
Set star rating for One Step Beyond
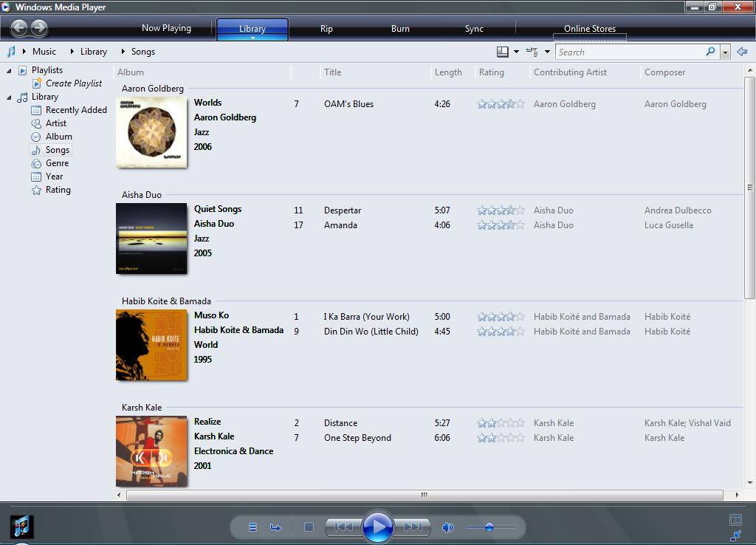501,437
